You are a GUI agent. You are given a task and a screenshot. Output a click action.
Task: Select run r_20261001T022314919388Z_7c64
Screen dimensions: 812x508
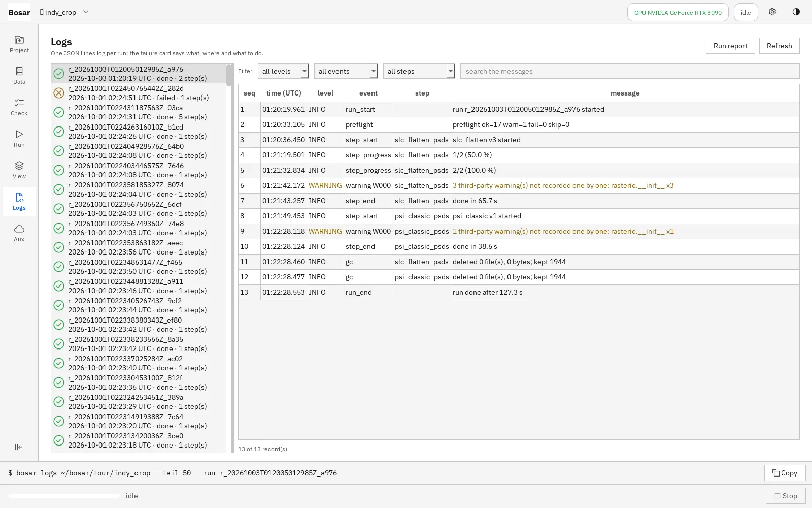pos(139,421)
